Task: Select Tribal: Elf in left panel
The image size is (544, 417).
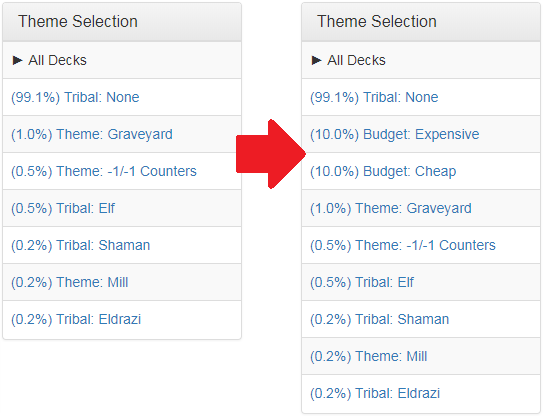Action: [x=63, y=208]
